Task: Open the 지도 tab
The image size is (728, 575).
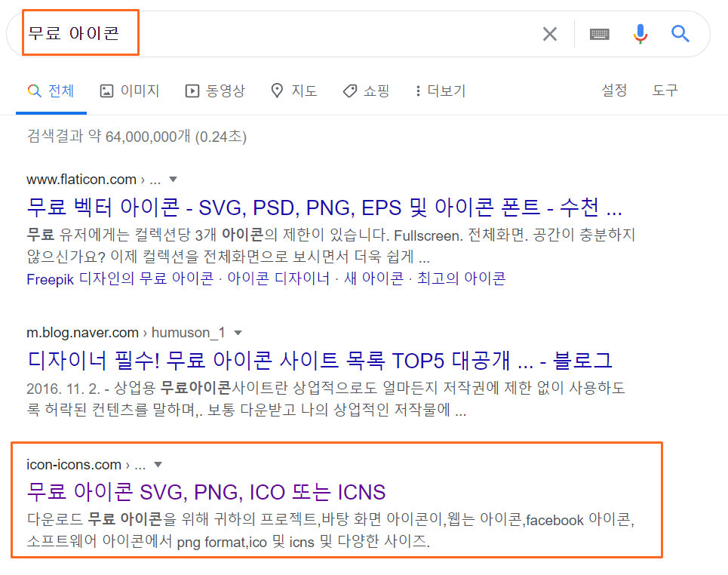Action: point(294,91)
